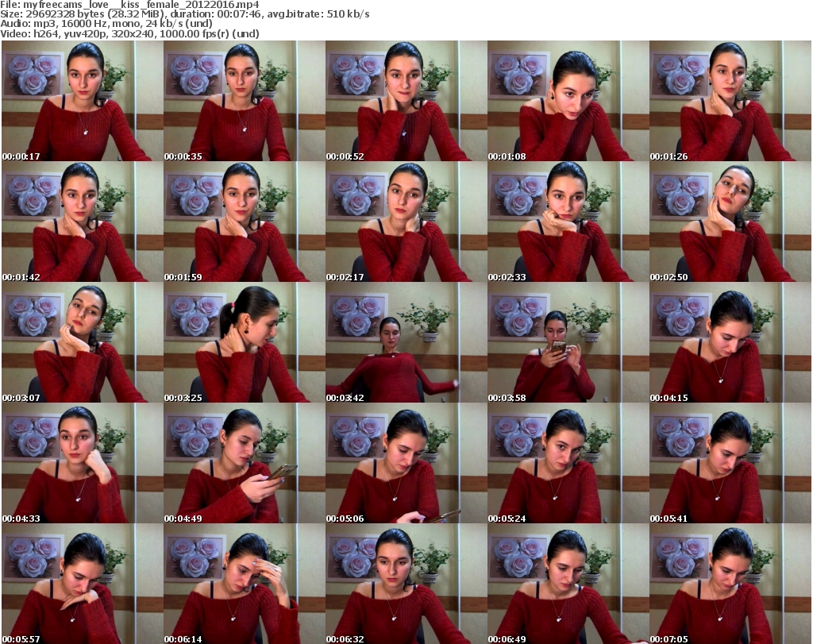Open the frame at 00:02:33
The height and width of the screenshot is (644, 813).
tap(568, 222)
